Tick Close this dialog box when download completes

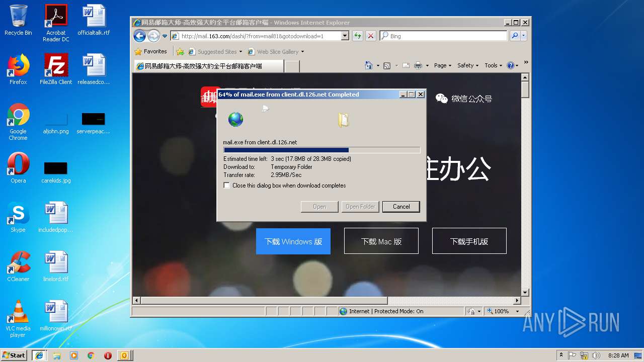tap(227, 186)
